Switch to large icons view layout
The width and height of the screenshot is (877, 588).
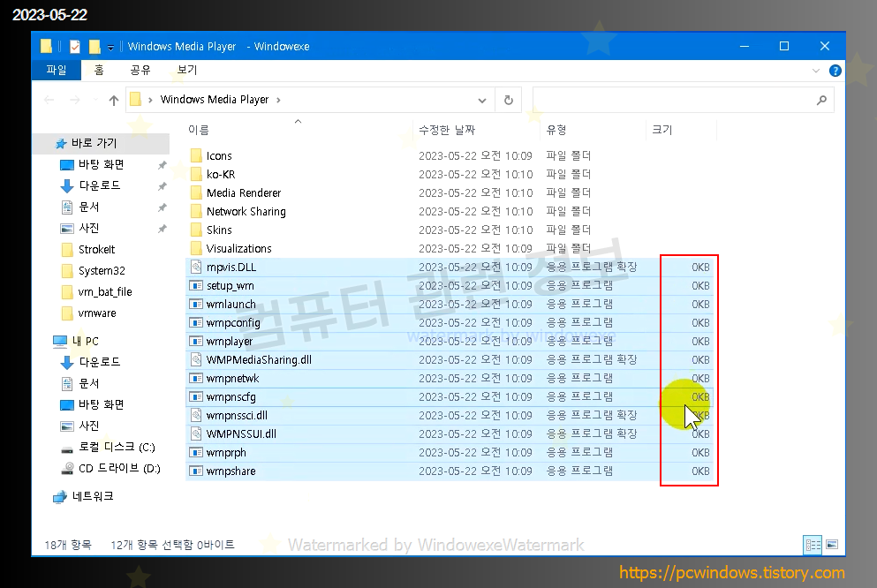[x=832, y=545]
